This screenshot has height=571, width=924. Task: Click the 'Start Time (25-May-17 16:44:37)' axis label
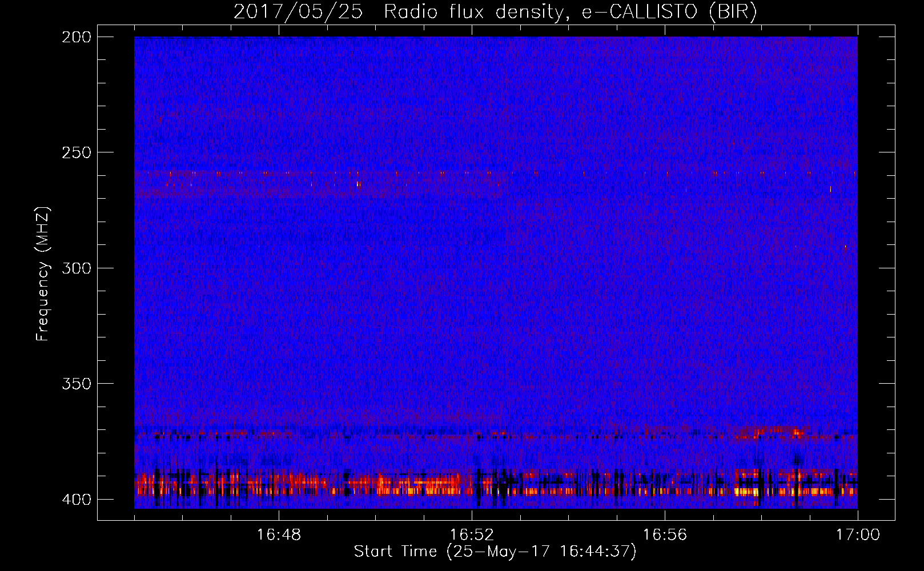(495, 552)
